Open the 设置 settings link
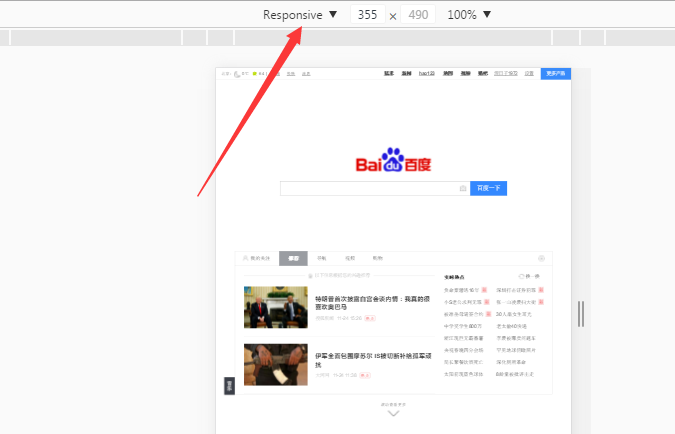 pyautogui.click(x=529, y=74)
